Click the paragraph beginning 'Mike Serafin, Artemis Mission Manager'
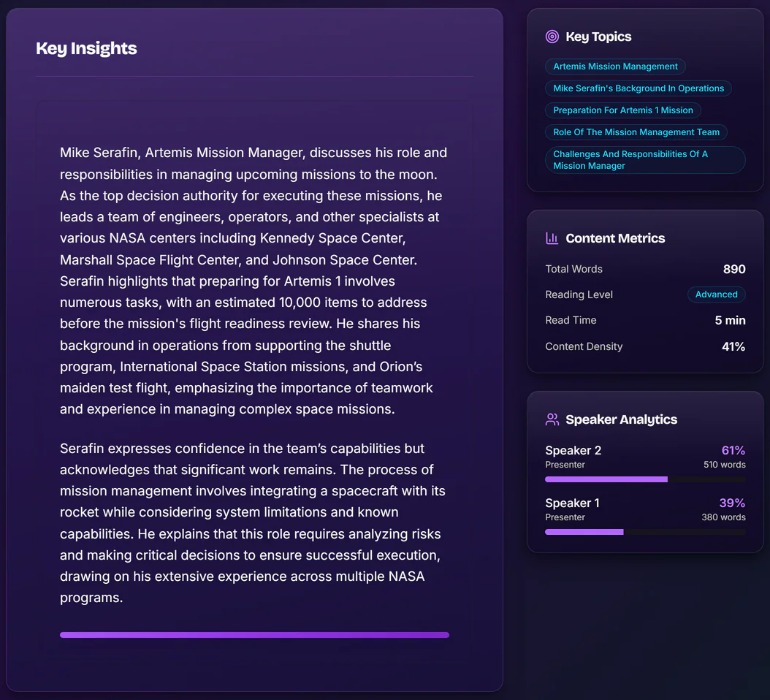770x700 pixels. coord(254,281)
